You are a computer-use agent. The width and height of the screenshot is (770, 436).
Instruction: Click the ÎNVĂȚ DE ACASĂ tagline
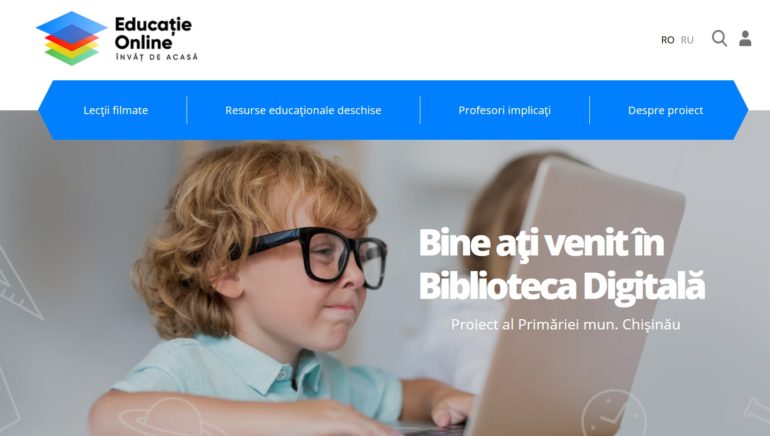pos(157,57)
